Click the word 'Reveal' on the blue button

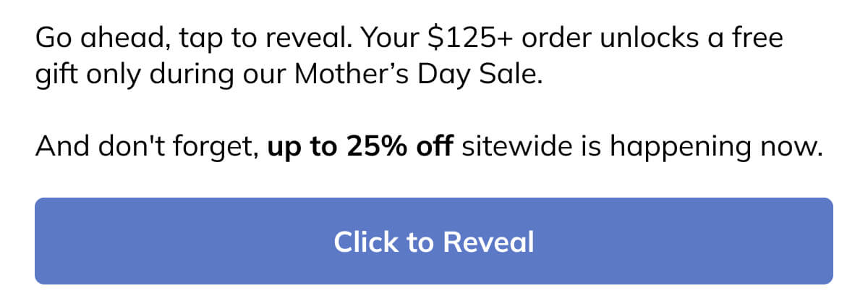pos(488,242)
